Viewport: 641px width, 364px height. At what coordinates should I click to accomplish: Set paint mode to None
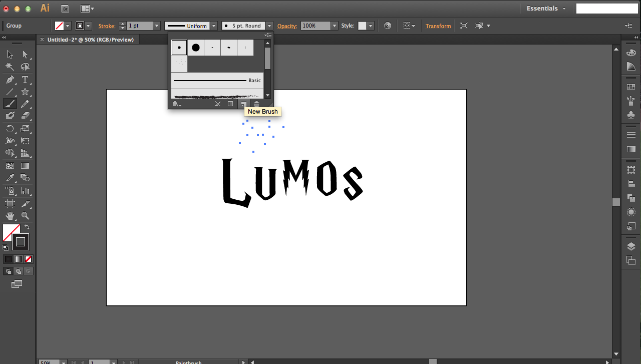[29, 259]
